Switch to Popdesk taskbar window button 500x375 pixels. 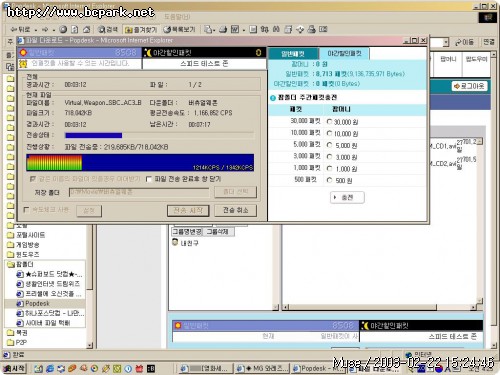(318, 368)
